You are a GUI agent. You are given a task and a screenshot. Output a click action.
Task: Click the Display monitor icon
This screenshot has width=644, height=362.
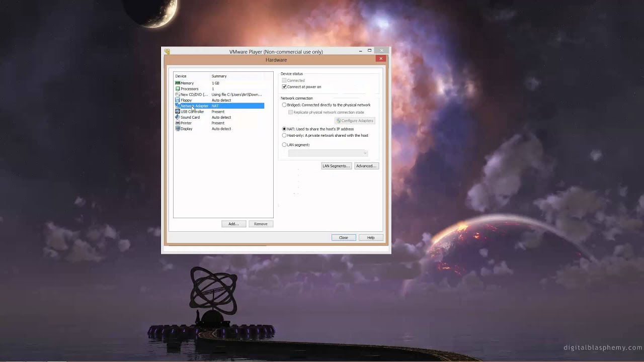(x=178, y=129)
